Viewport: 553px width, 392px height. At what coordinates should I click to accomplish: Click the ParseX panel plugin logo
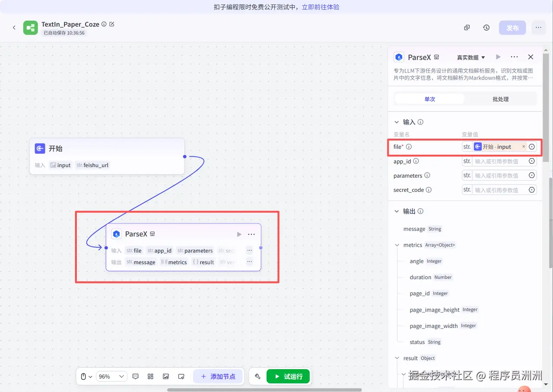[x=399, y=57]
